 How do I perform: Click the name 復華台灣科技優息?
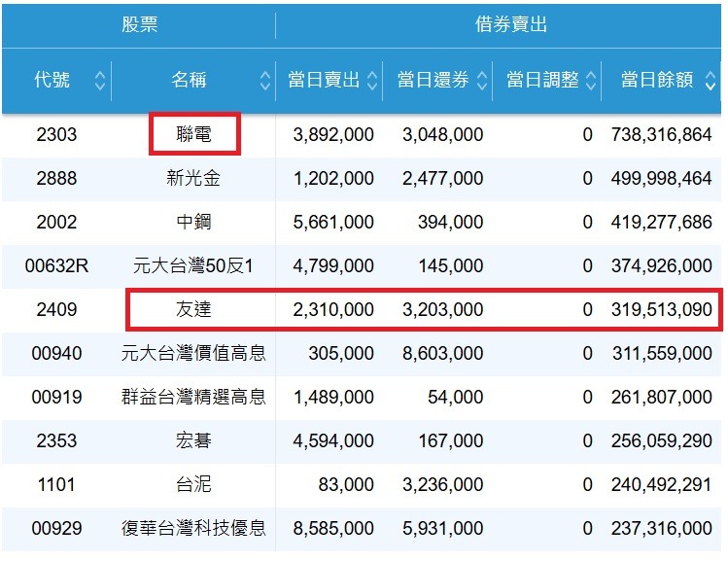[193, 529]
